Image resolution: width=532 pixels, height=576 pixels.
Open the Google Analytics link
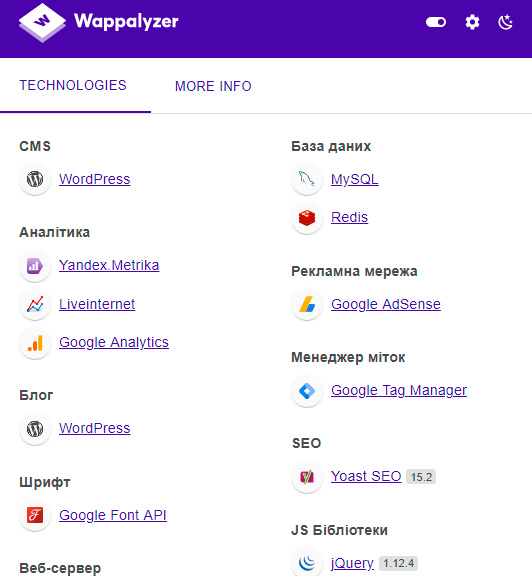click(x=114, y=342)
